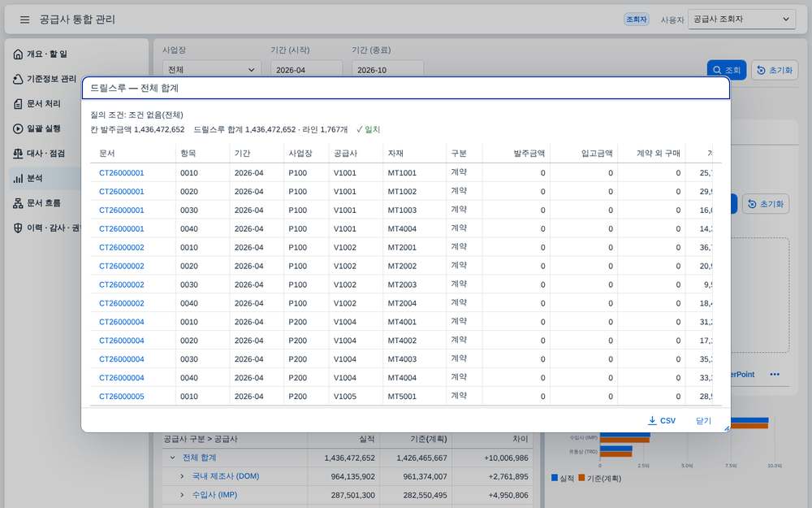Click the 기간 (종료) 2026-10 field
812x508 pixels.
(388, 69)
